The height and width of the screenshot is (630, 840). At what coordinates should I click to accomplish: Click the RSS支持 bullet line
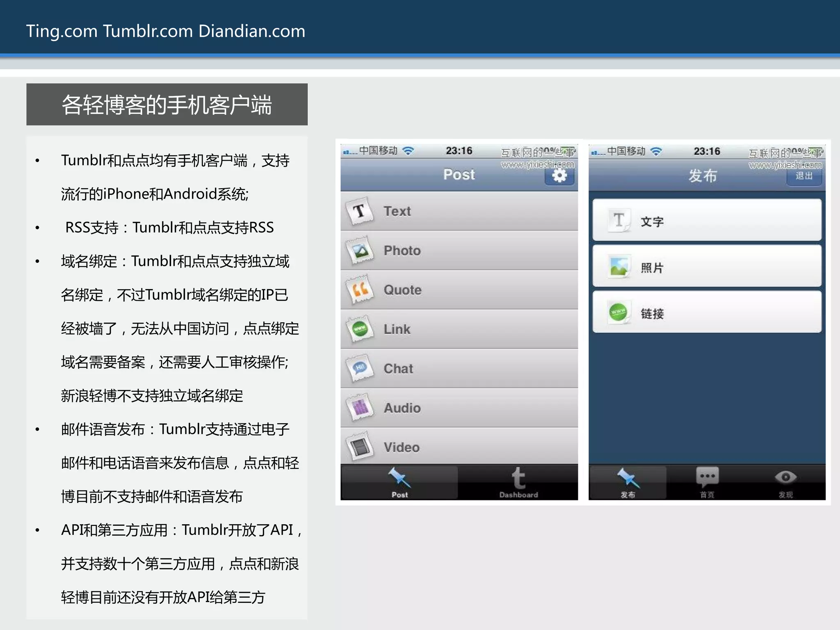pyautogui.click(x=169, y=228)
